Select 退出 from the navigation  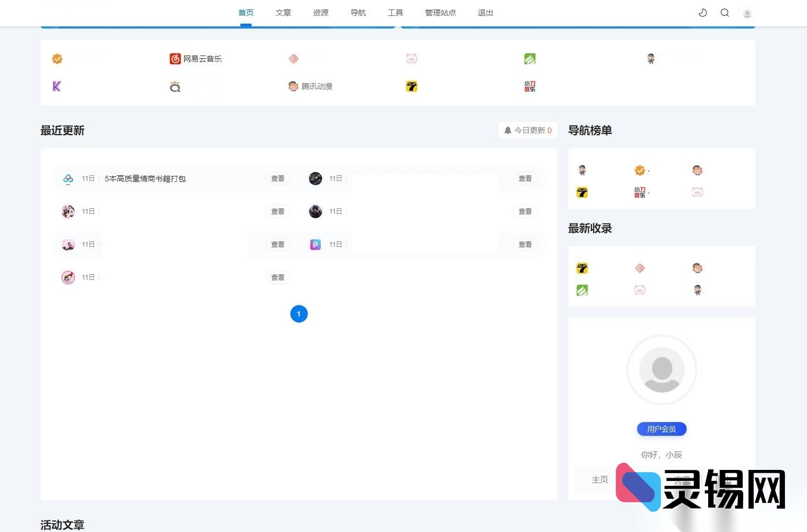485,13
